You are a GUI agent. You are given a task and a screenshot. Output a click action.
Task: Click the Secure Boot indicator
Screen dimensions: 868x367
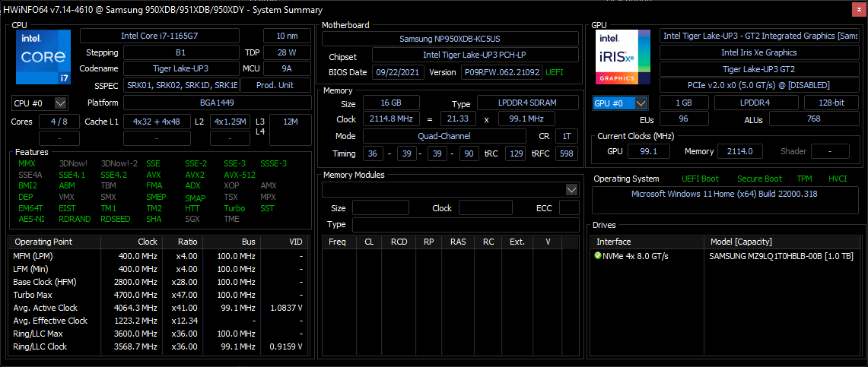coord(758,179)
